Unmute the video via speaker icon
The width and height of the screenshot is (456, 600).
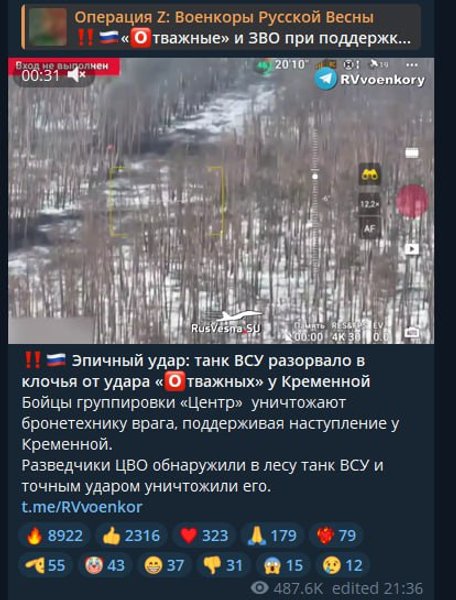(76, 76)
